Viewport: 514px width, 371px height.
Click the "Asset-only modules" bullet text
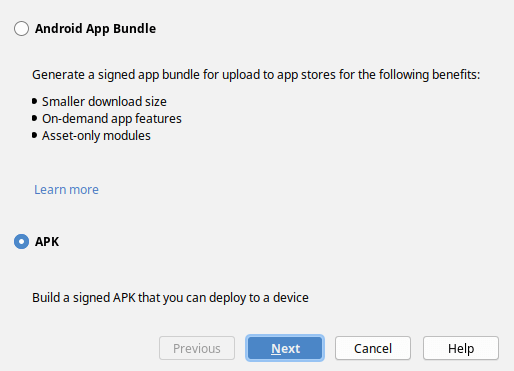point(96,136)
